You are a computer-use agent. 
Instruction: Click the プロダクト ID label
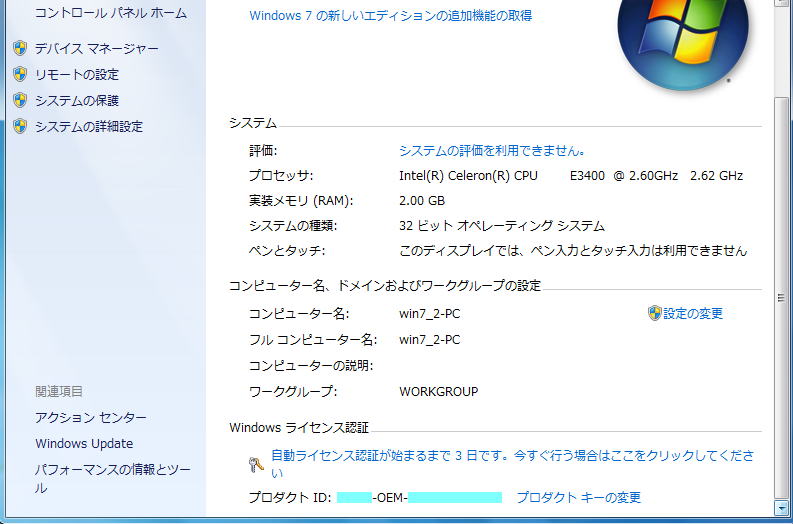290,497
